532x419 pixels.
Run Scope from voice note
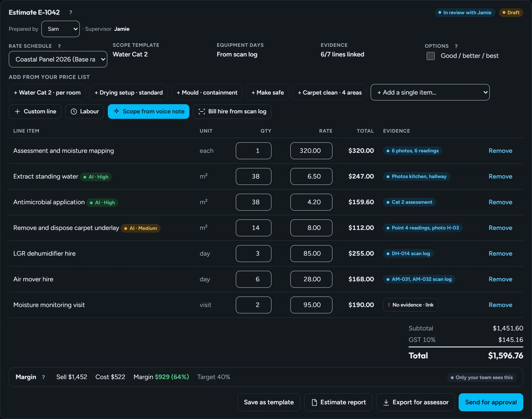click(x=149, y=111)
